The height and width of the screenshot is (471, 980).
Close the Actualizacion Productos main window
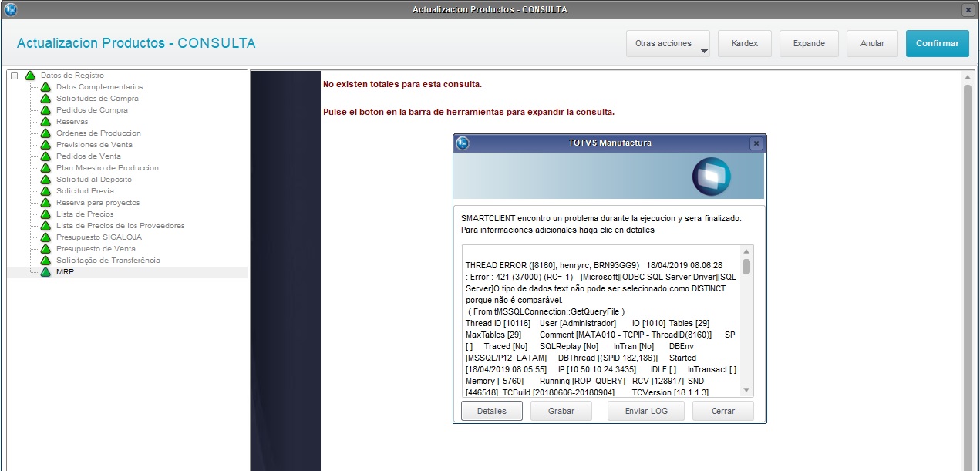[x=968, y=10]
